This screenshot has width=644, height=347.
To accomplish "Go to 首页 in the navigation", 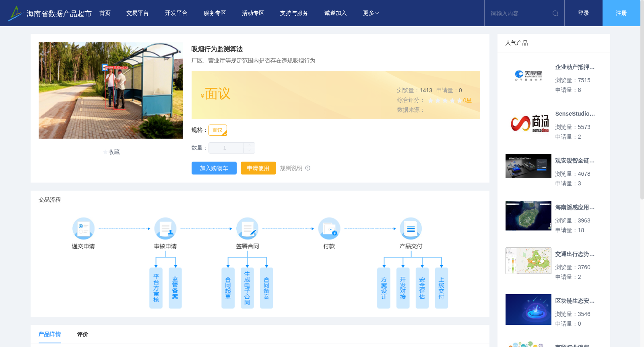I will coord(105,13).
